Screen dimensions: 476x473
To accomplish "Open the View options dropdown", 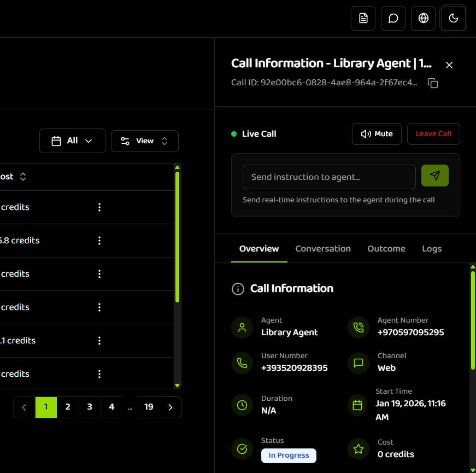I will pyautogui.click(x=144, y=141).
